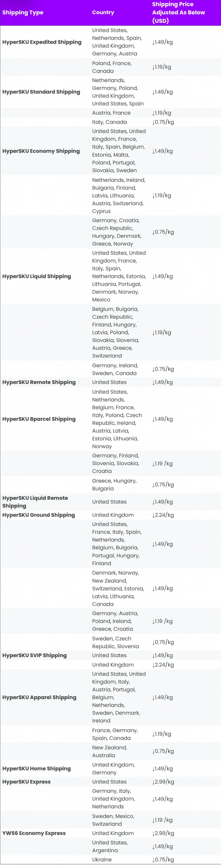Screen dimensions: 221x868
Task: Click the HyperSKU Liquid Shipping label
Action: point(37,276)
